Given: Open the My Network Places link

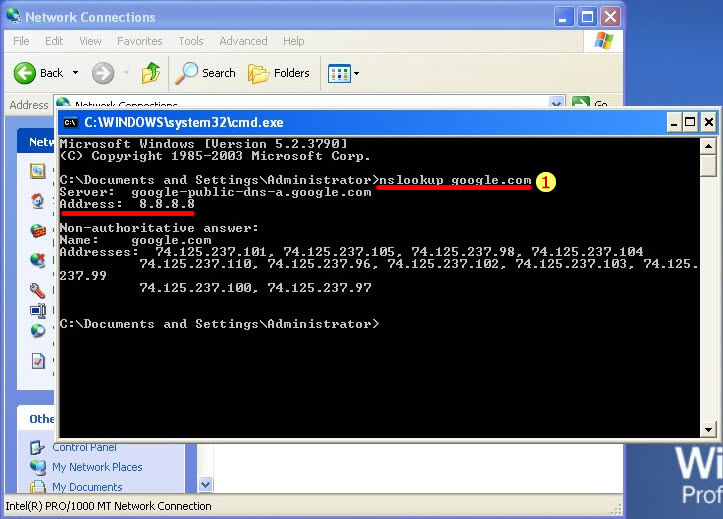Looking at the screenshot, I should [x=97, y=467].
